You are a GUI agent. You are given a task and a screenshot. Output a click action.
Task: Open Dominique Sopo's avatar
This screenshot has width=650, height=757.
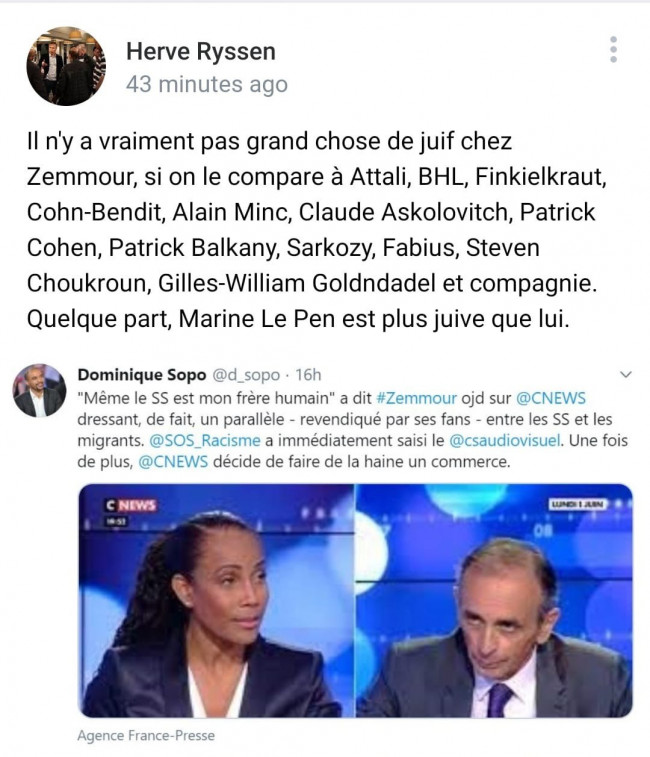coord(39,390)
